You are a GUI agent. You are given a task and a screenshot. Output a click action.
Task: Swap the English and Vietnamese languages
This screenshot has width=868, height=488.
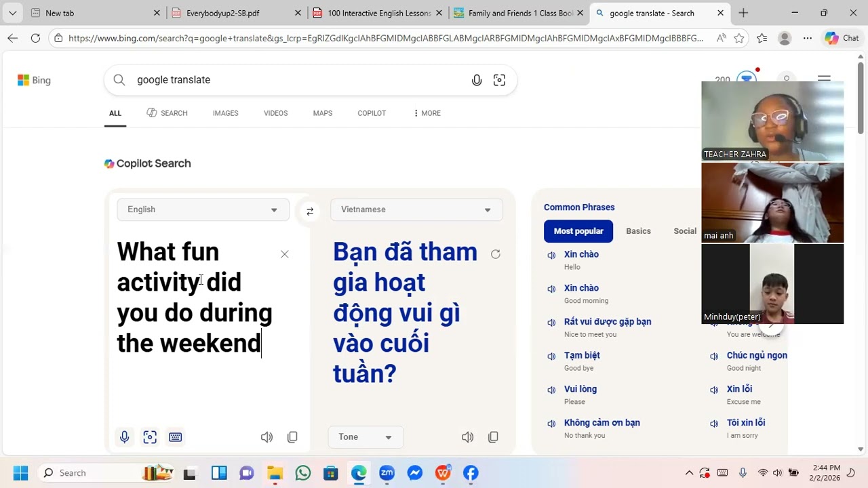tap(310, 211)
